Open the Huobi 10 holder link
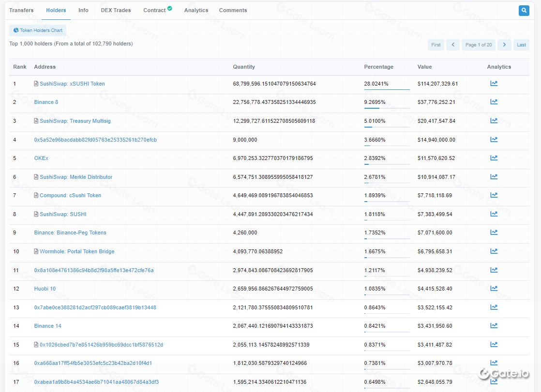The height and width of the screenshot is (392, 541). [x=45, y=289]
